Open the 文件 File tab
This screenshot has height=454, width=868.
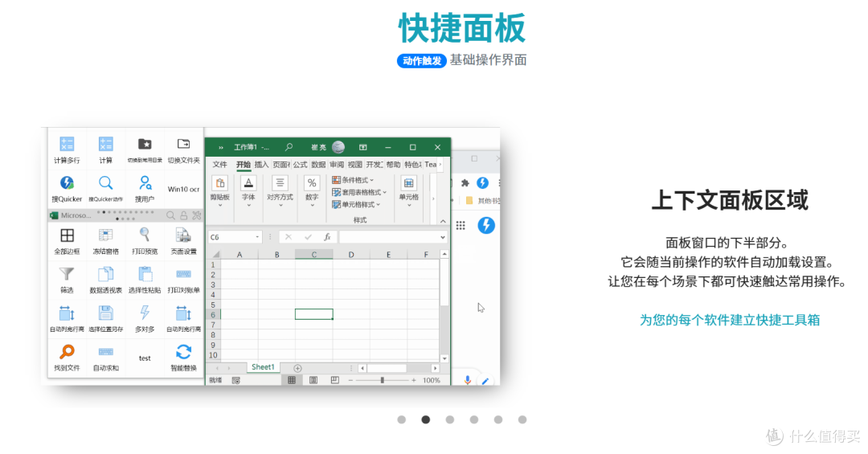click(x=219, y=165)
